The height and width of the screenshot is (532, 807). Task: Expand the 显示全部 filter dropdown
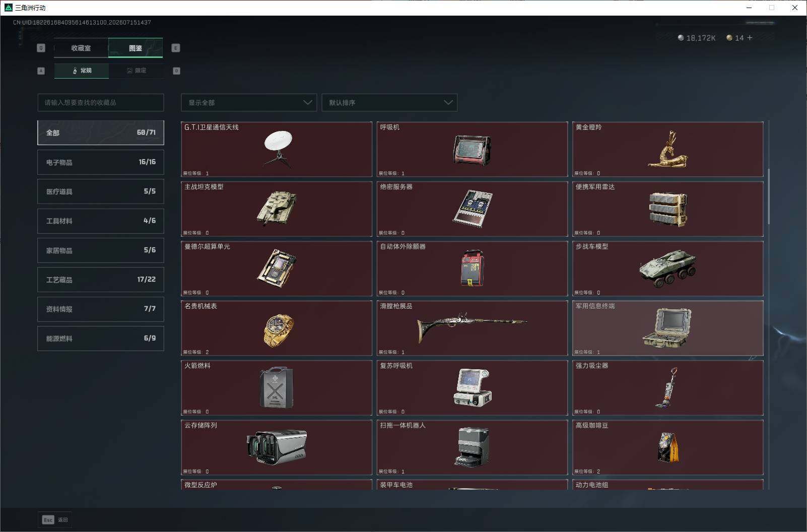pos(249,102)
